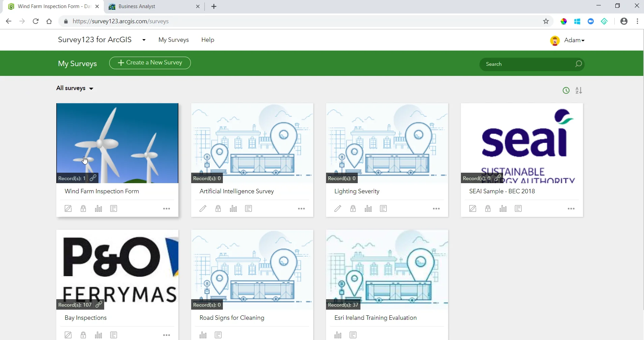Close the Business Analyst tab
This screenshot has height=340, width=644.
point(198,6)
